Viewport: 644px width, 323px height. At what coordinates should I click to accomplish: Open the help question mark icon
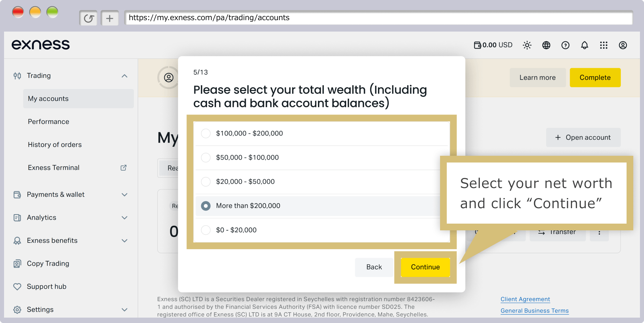pos(565,45)
